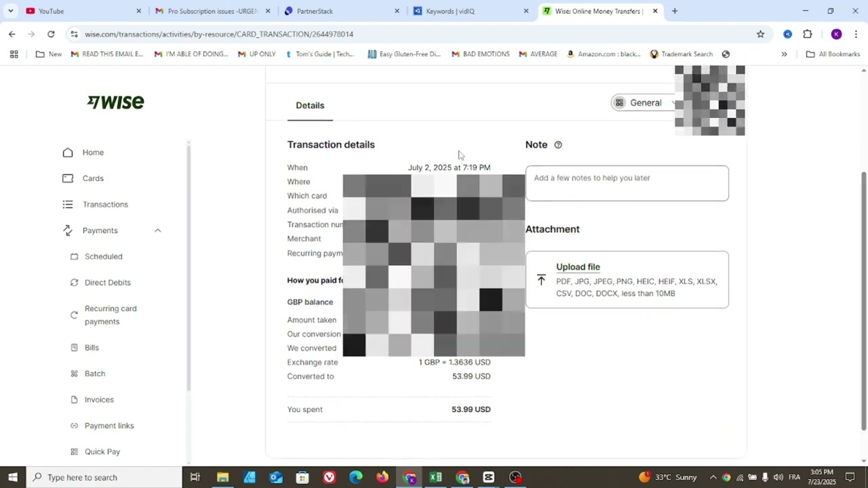The width and height of the screenshot is (868, 488).
Task: Reload the current page
Action: click(x=51, y=34)
